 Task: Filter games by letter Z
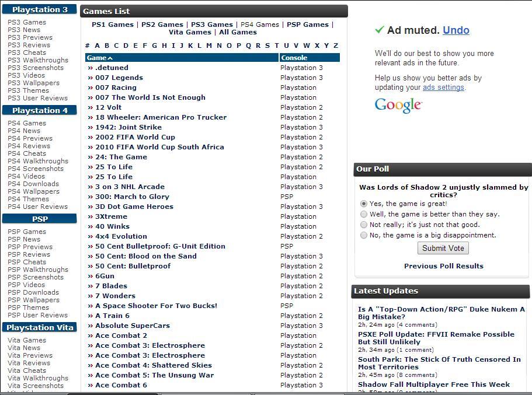click(336, 46)
